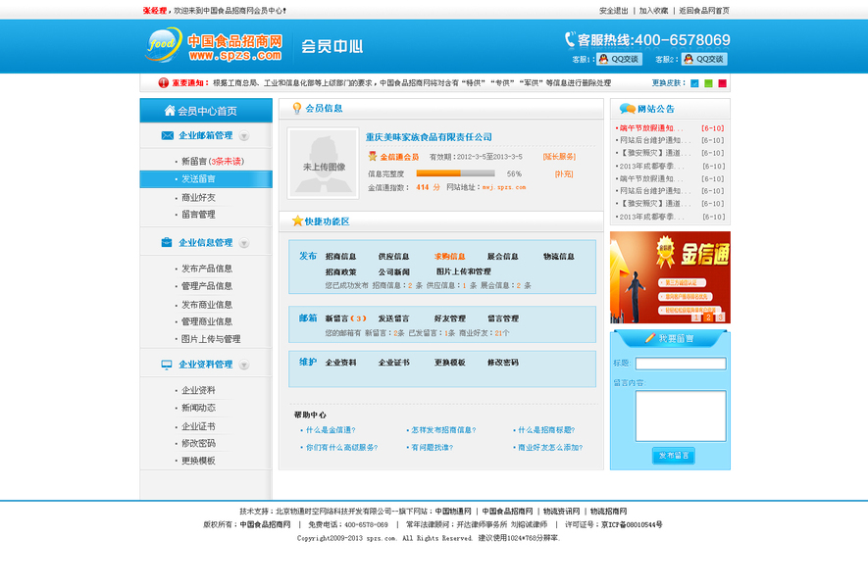Switch skin to blue color

point(694,83)
